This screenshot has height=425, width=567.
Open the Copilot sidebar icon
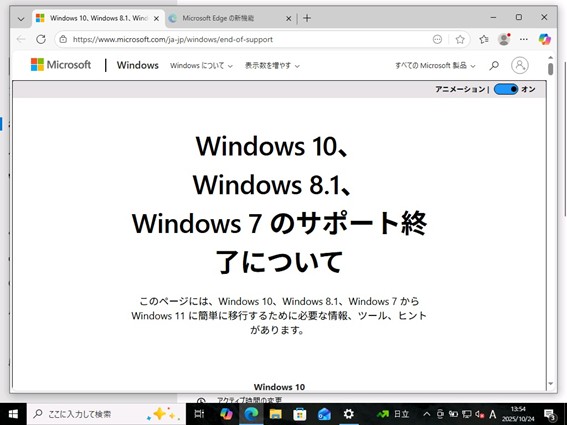tap(545, 39)
